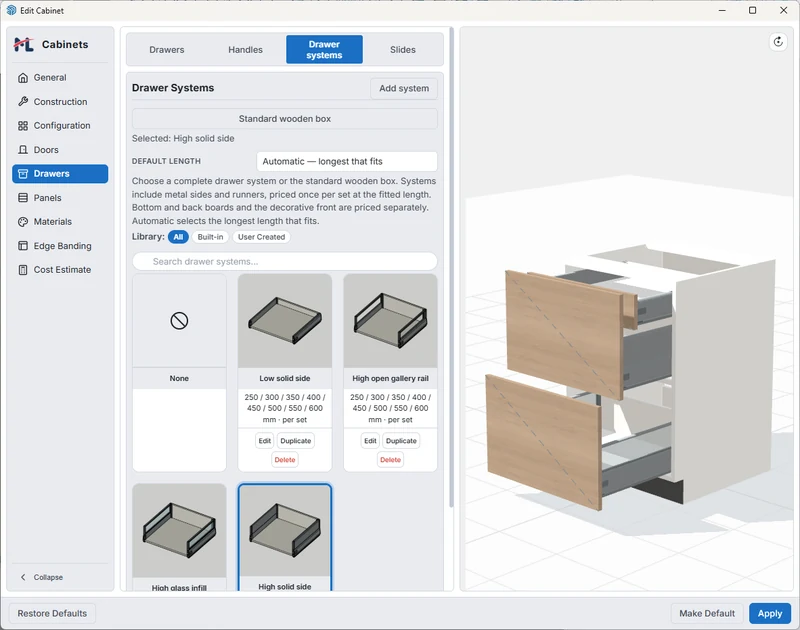Image resolution: width=800 pixels, height=630 pixels.
Task: Click the Doors icon in sidebar
Action: click(22, 149)
